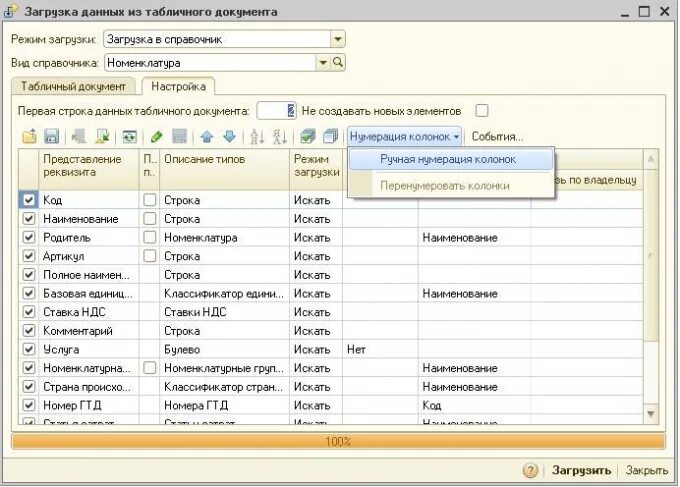Open the Вид справочника dropdown arrow

323,62
